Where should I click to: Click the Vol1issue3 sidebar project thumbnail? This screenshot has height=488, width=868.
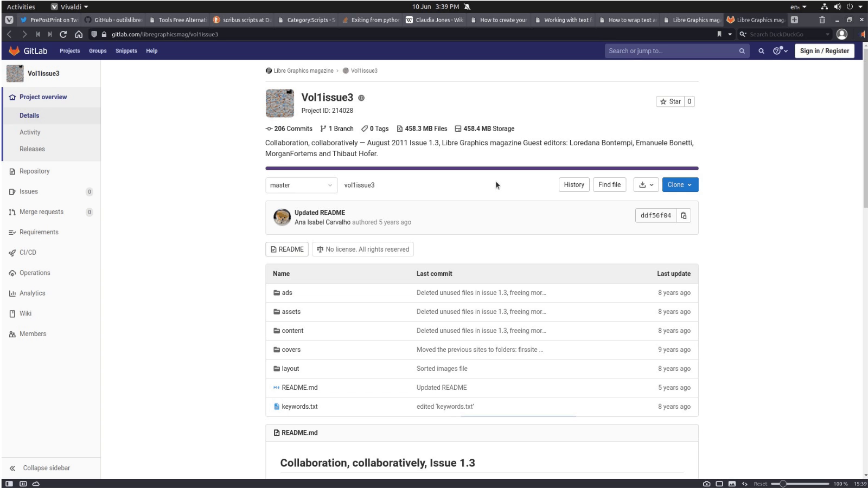click(x=15, y=73)
